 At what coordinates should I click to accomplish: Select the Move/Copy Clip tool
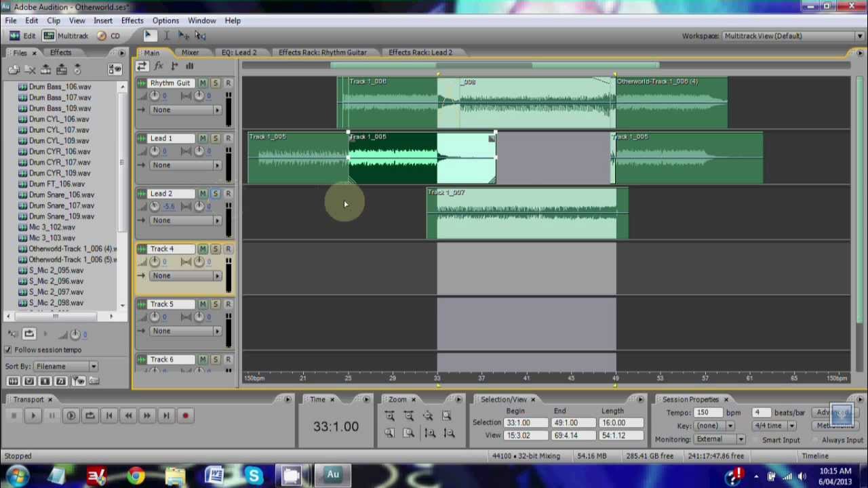184,35
